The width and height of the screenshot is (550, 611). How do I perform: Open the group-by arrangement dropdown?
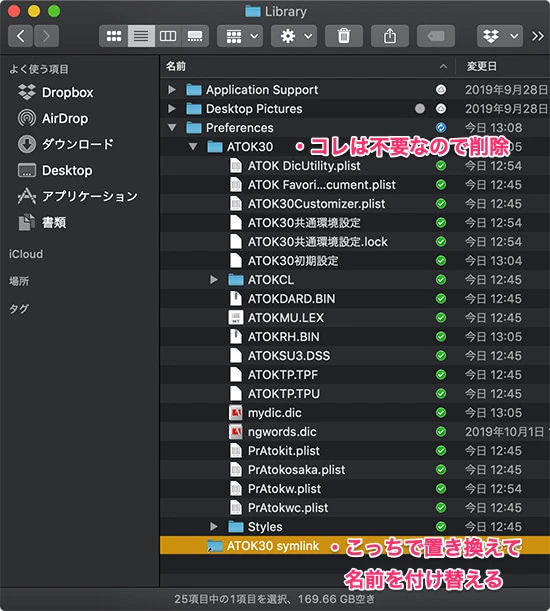[240, 36]
